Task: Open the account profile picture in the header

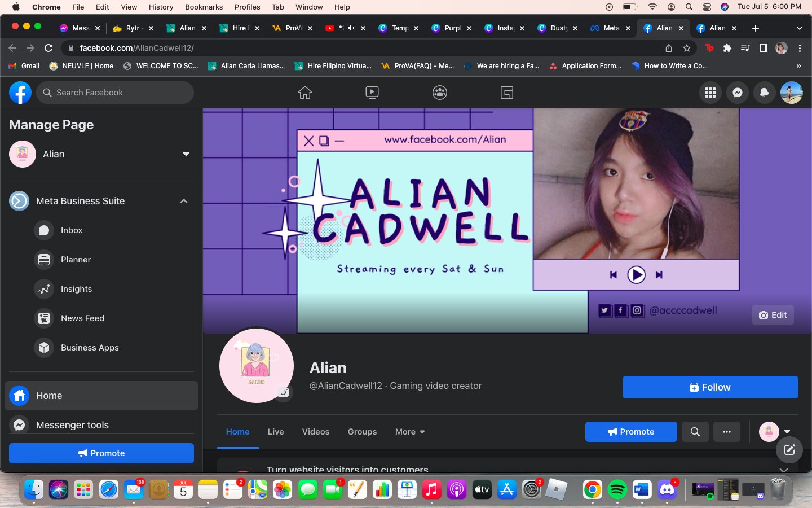Action: (x=792, y=93)
